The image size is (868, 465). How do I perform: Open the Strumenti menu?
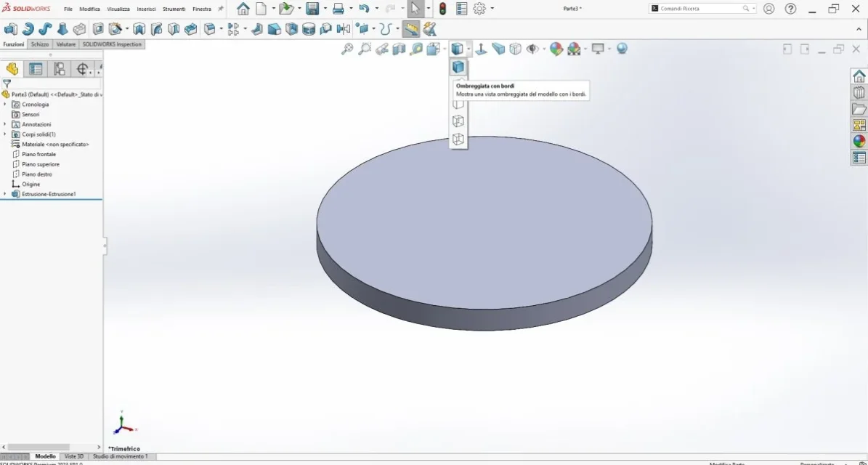[x=174, y=9]
